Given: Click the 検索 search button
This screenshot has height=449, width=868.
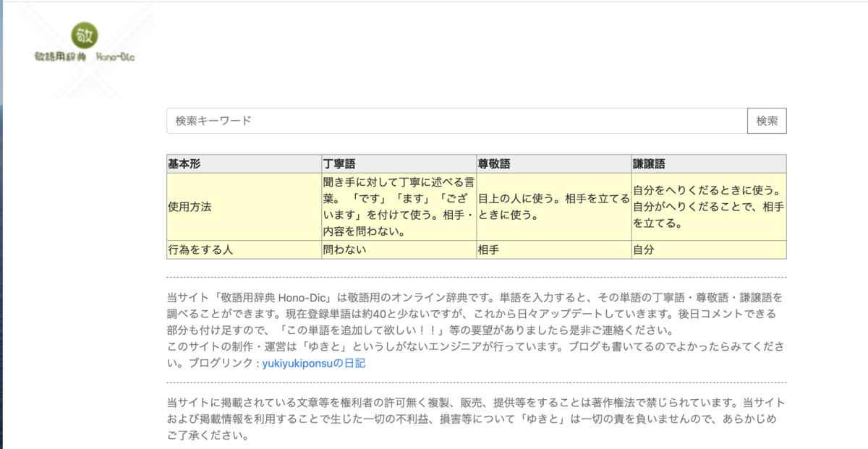Looking at the screenshot, I should click(x=766, y=121).
